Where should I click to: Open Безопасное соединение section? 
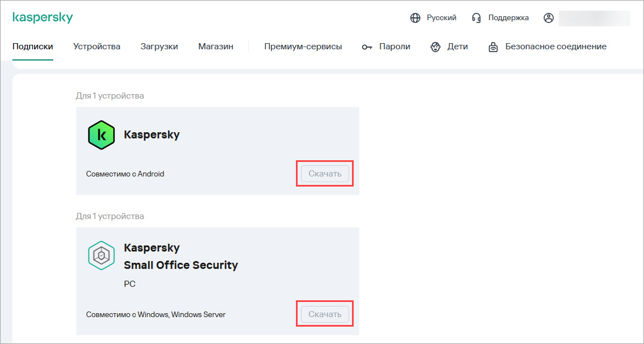[x=555, y=47]
